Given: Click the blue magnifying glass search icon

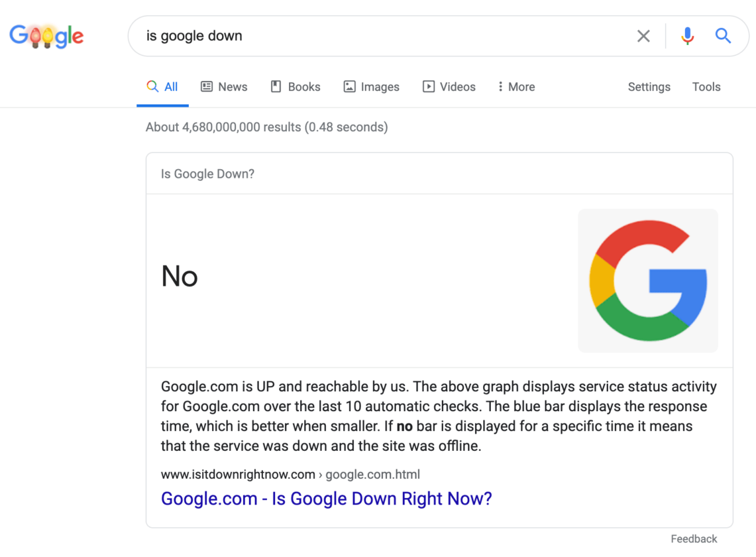Looking at the screenshot, I should tap(723, 36).
